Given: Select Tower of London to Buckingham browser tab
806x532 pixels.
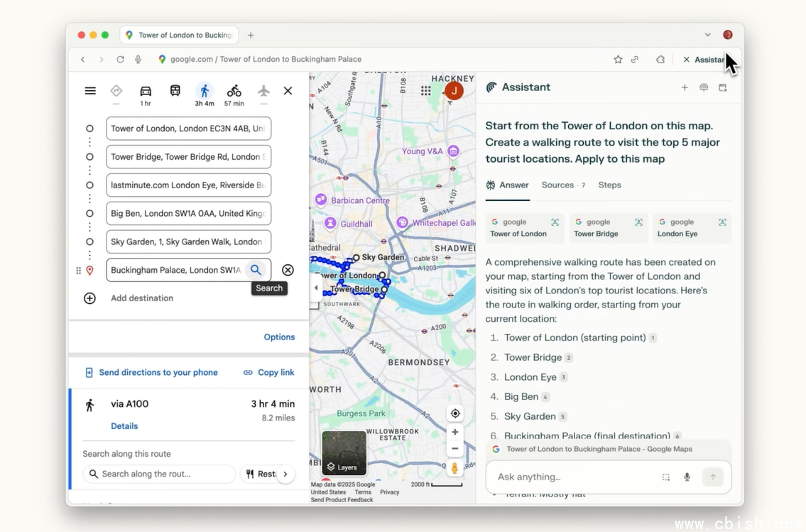Looking at the screenshot, I should [x=179, y=35].
